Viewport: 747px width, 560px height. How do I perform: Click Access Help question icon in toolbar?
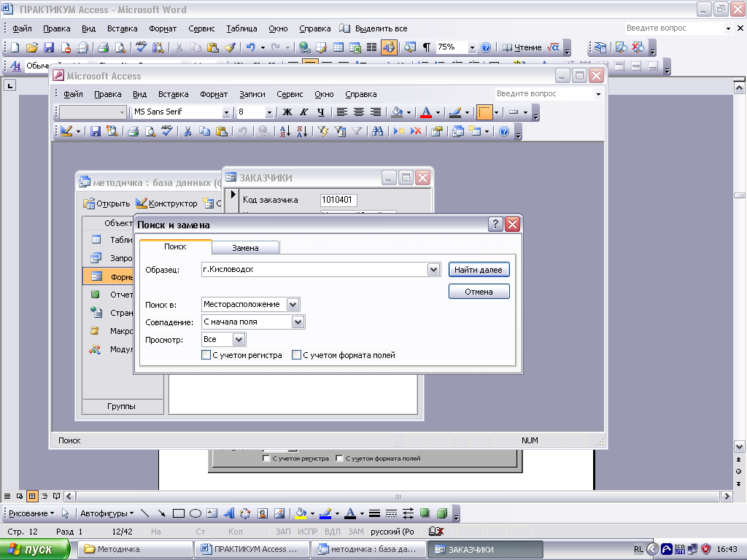(x=504, y=131)
